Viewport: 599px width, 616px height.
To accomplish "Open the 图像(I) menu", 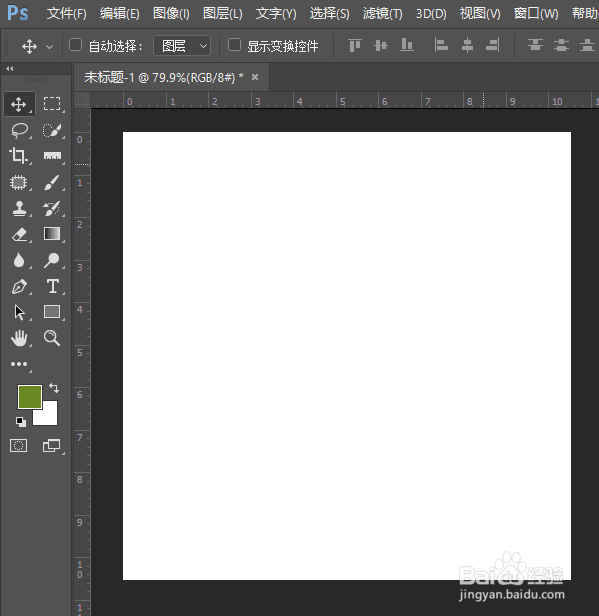I will click(x=171, y=14).
